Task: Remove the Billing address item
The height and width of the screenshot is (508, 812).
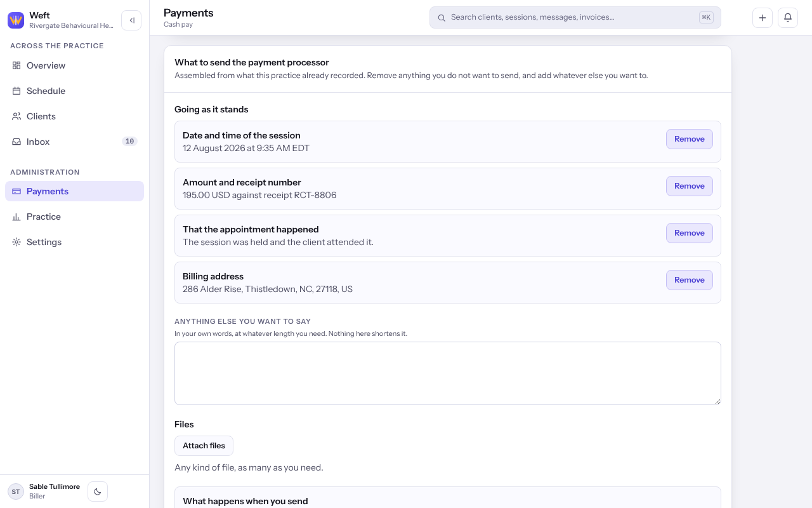Action: click(x=690, y=280)
